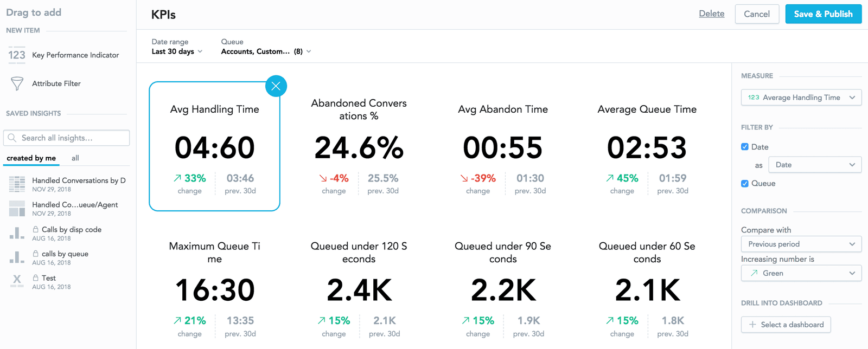Click the bar chart icon for Calls by disp code

point(17,234)
